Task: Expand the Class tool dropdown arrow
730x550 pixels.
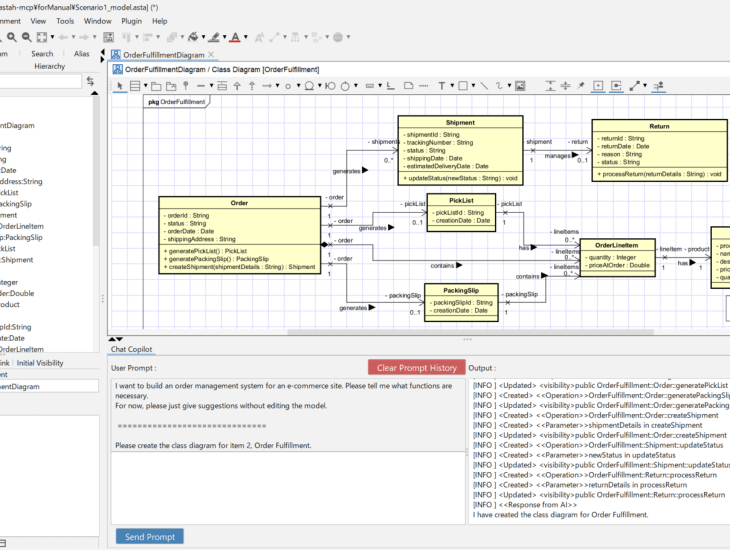Action: 147,86
